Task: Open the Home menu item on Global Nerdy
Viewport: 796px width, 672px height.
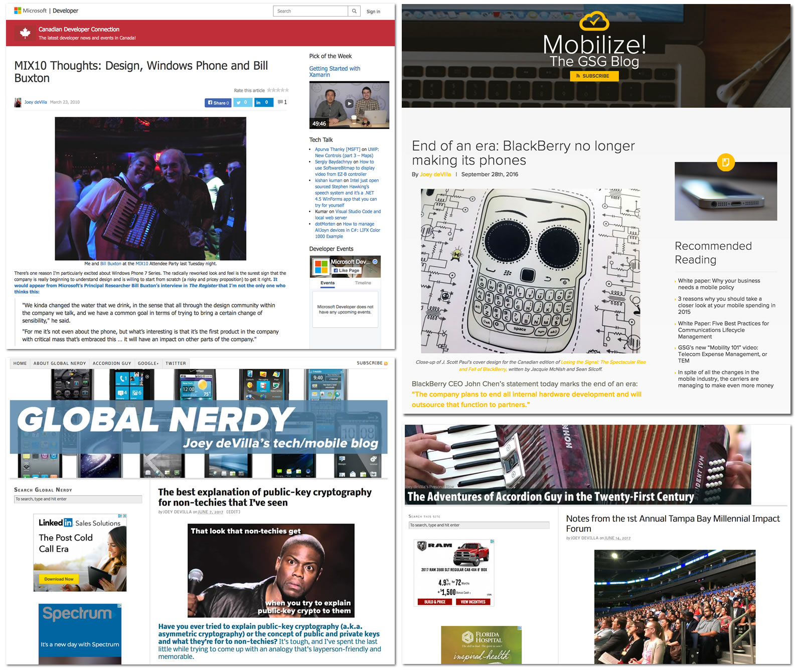Action: coord(20,364)
